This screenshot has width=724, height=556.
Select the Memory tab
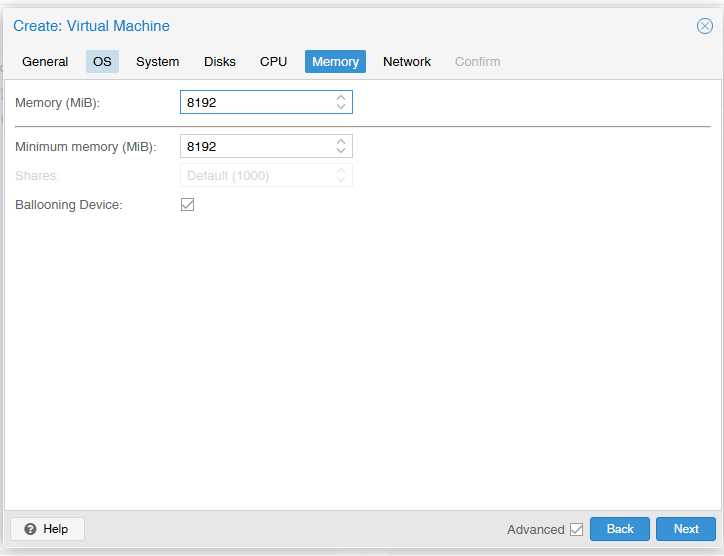point(335,61)
